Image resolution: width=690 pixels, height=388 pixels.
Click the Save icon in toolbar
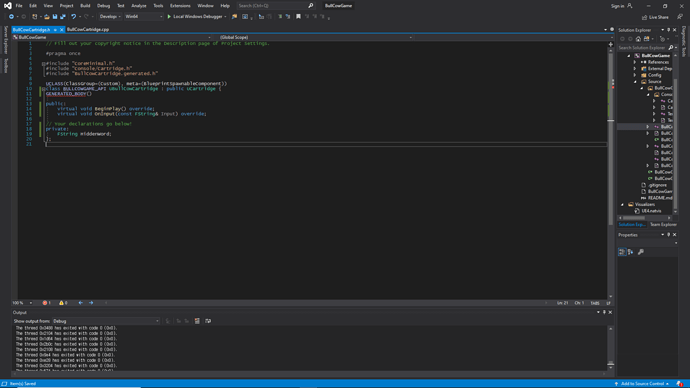(x=55, y=17)
